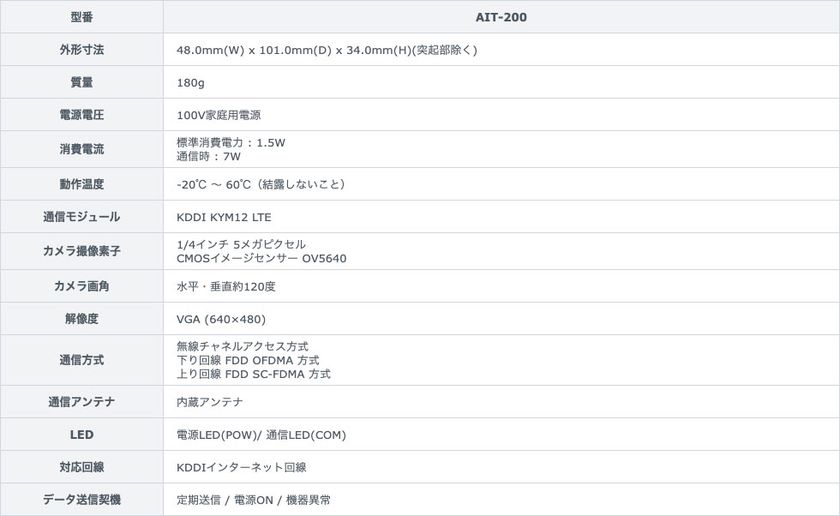Click the 外形寸法 row label

[x=81, y=50]
